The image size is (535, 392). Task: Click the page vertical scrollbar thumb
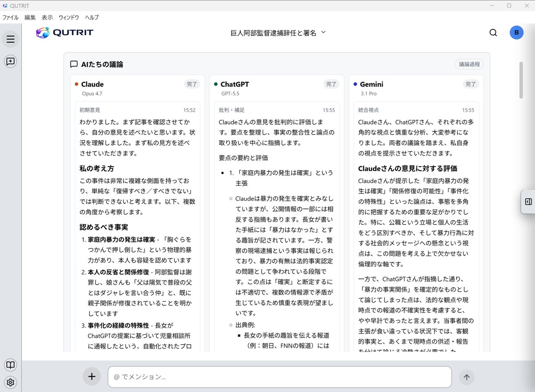coord(521,80)
